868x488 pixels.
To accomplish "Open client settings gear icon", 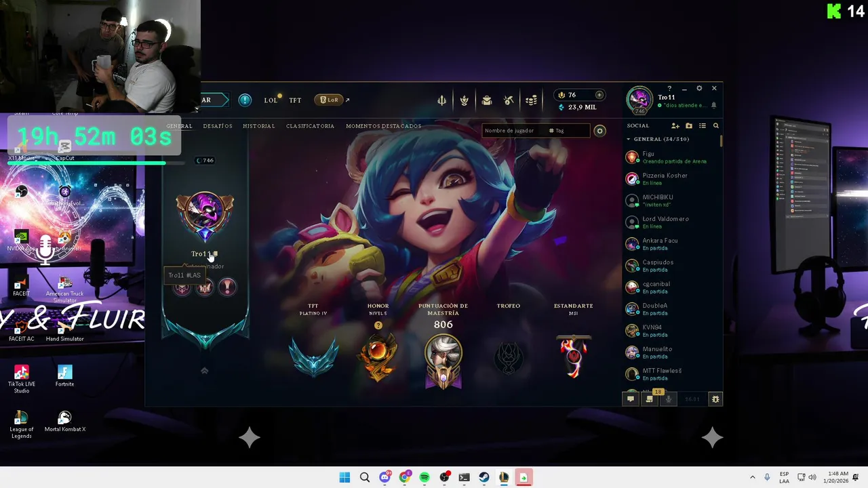I will 699,88.
